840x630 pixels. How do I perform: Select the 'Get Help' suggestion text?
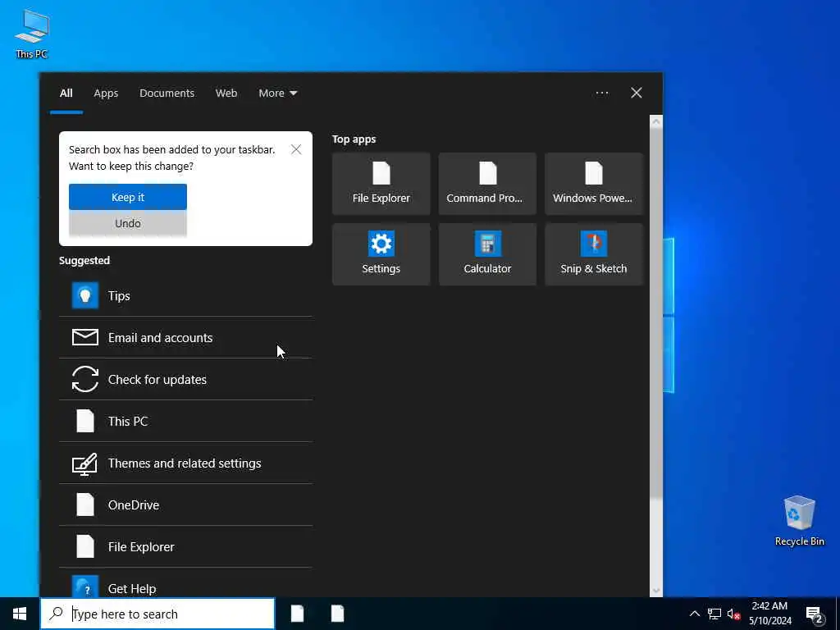click(132, 588)
